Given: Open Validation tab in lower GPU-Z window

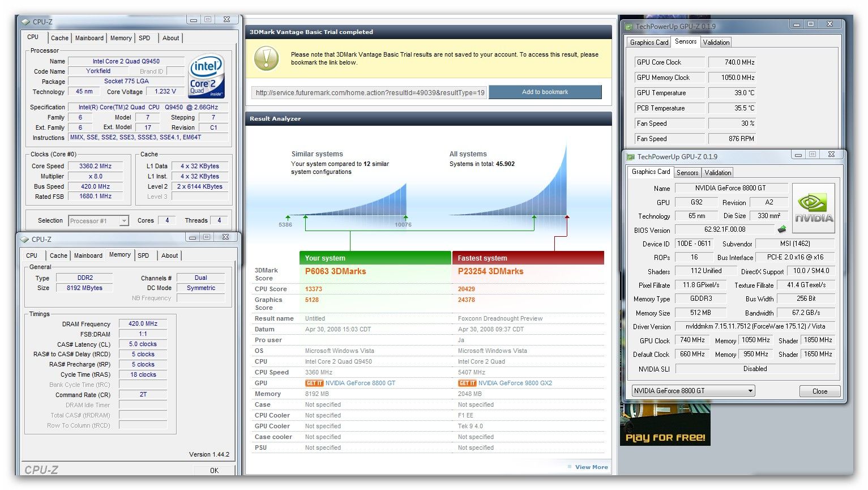Looking at the screenshot, I should pyautogui.click(x=718, y=173).
